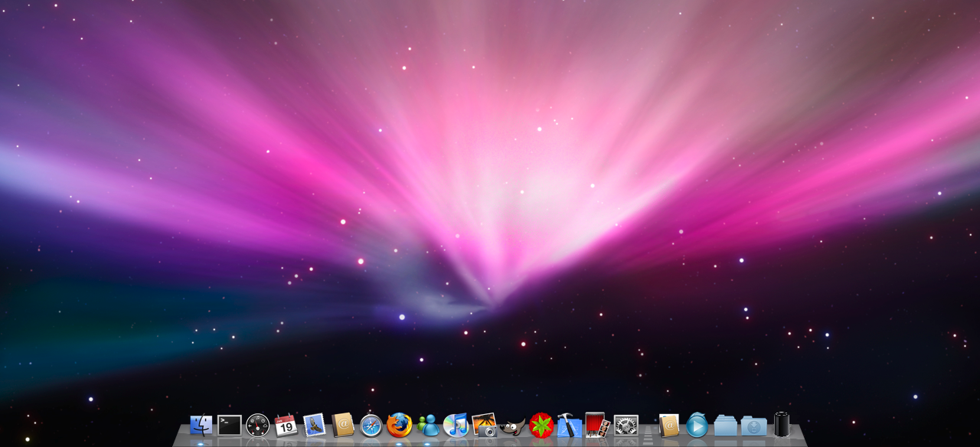Viewport: 980px width, 447px height.
Task: Launch the Safari compass icon
Action: [x=371, y=425]
